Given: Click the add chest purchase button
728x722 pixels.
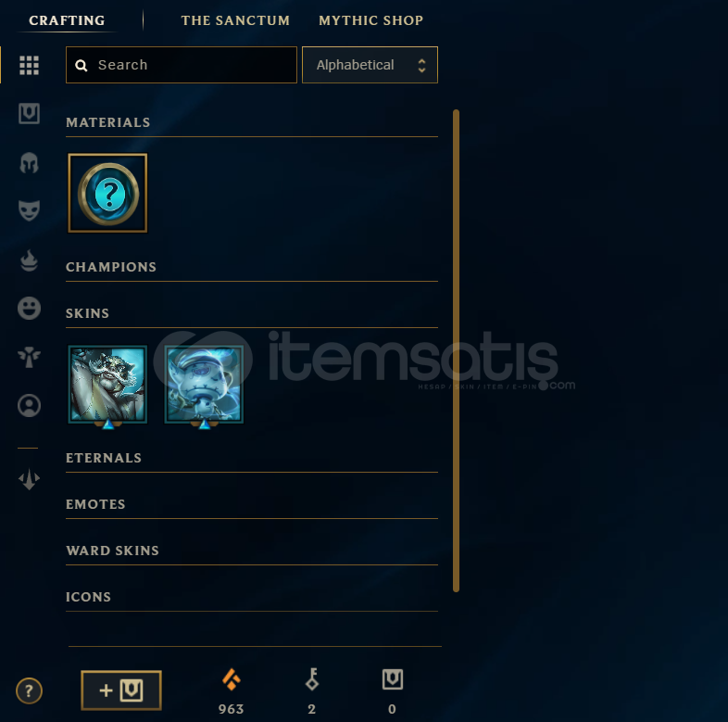Looking at the screenshot, I should coord(121,690).
